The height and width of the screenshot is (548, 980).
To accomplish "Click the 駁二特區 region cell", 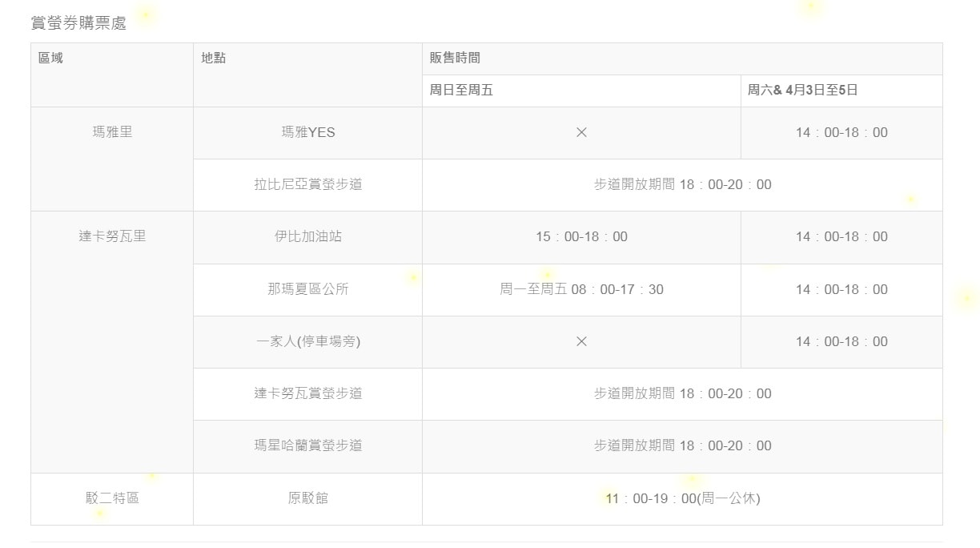I will [112, 498].
